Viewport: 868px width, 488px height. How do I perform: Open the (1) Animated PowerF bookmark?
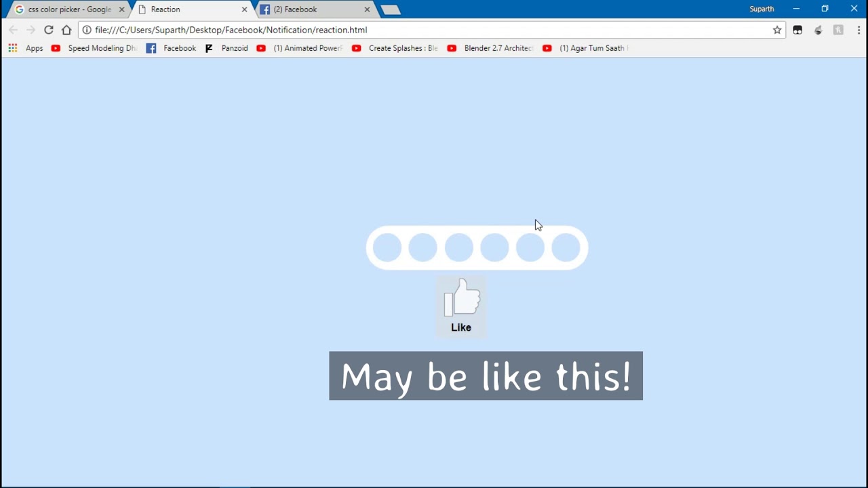[x=300, y=48]
